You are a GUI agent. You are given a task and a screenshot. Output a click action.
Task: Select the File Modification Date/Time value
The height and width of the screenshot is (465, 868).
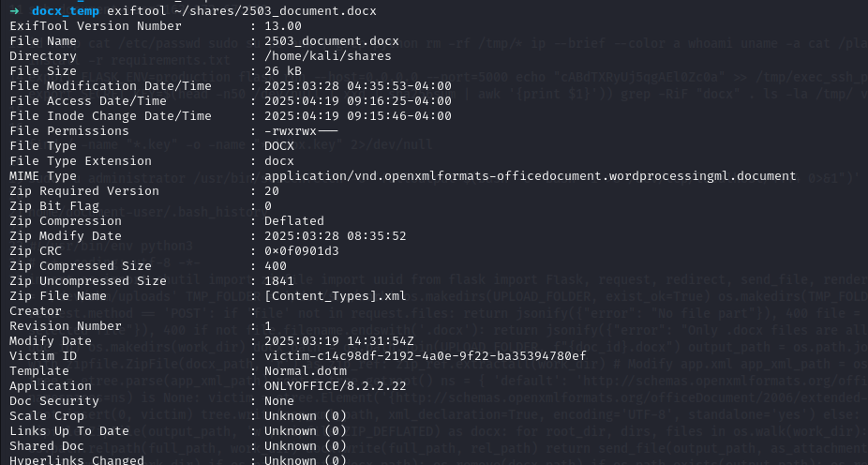(358, 86)
